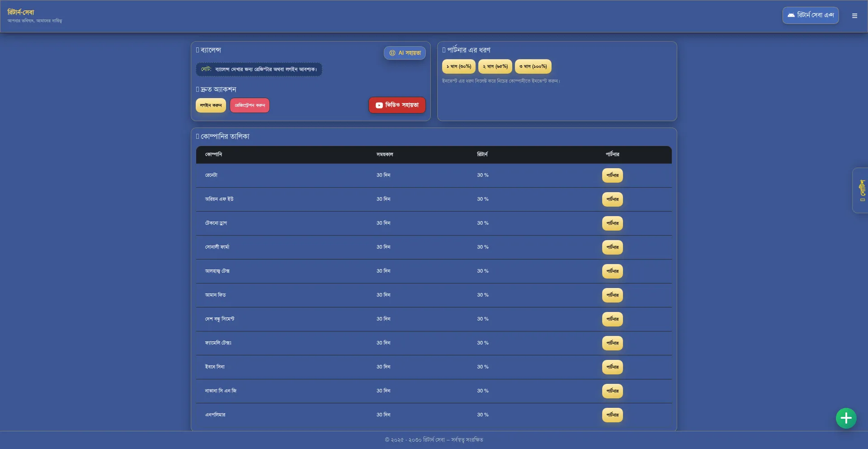868x449 pixels.
Task: Select the ১ মাস (৩০%) partner type
Action: 458,66
